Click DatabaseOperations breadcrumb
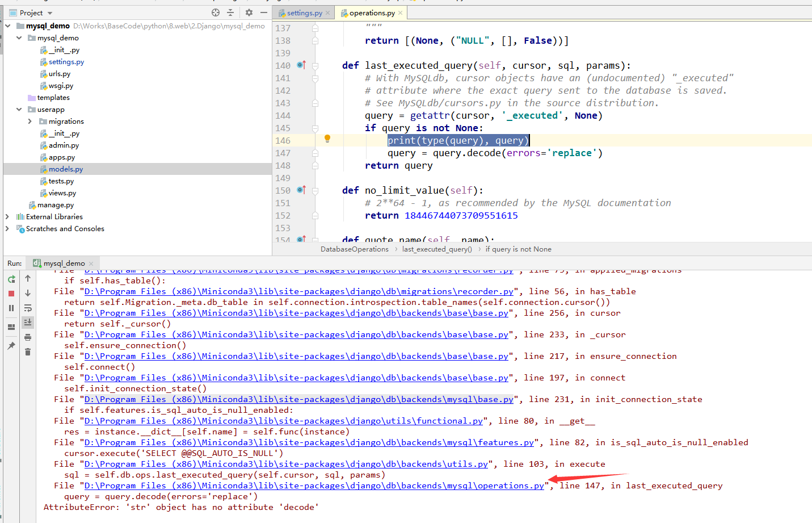 (x=354, y=249)
